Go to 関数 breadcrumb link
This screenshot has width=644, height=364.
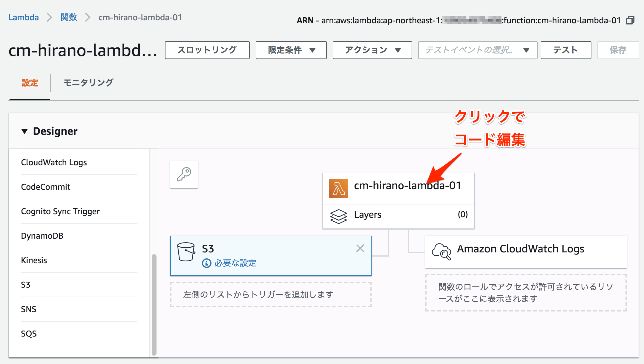pyautogui.click(x=69, y=17)
